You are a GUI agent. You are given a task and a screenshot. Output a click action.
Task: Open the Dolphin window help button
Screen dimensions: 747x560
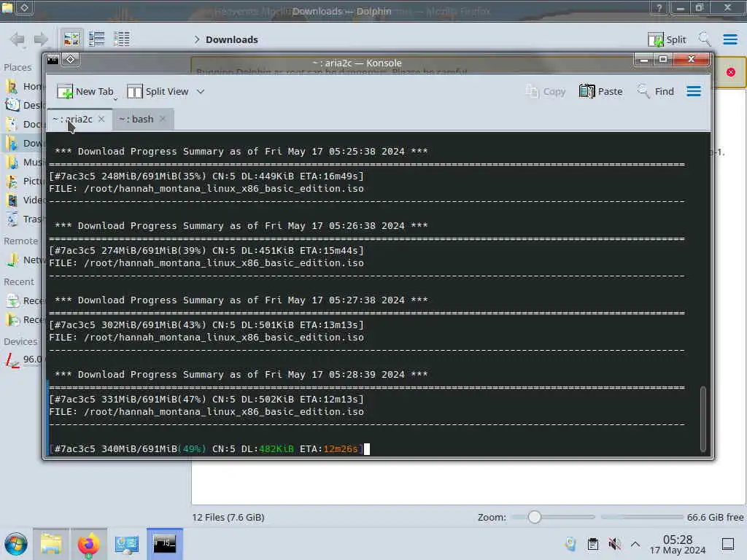[659, 8]
